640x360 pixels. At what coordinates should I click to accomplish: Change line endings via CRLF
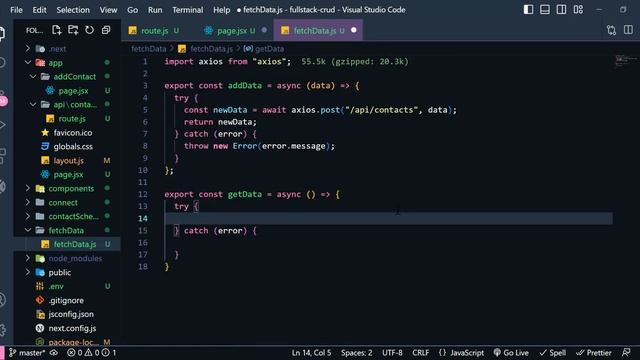[420, 353]
